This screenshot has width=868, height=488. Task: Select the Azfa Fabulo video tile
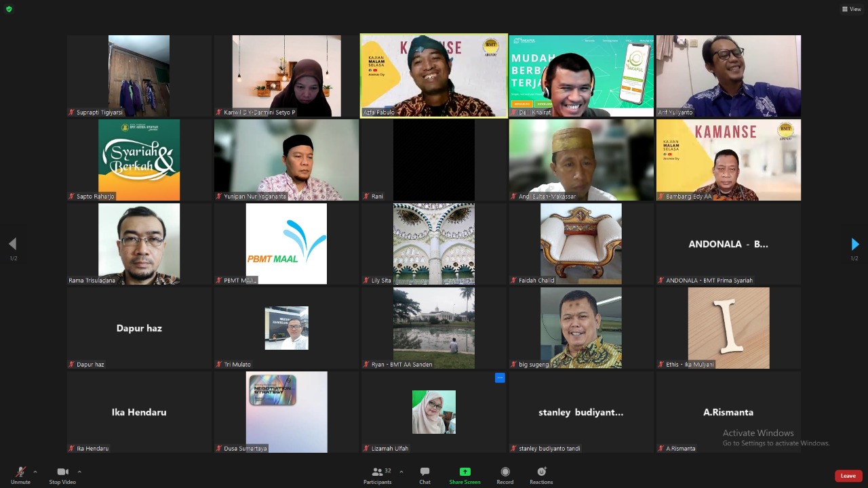[434, 76]
